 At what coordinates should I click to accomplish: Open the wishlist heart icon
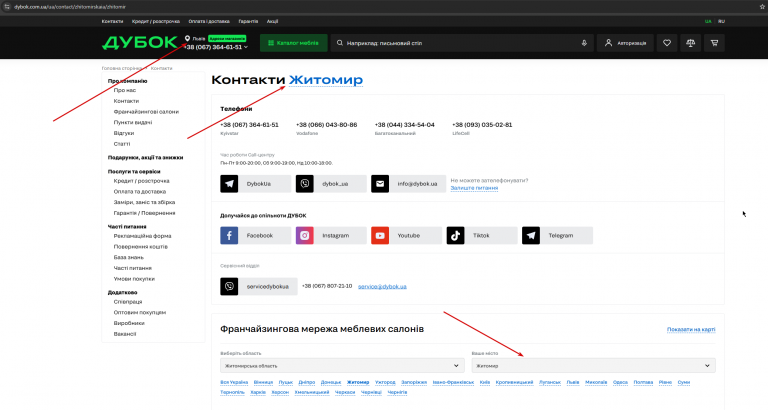(x=667, y=43)
